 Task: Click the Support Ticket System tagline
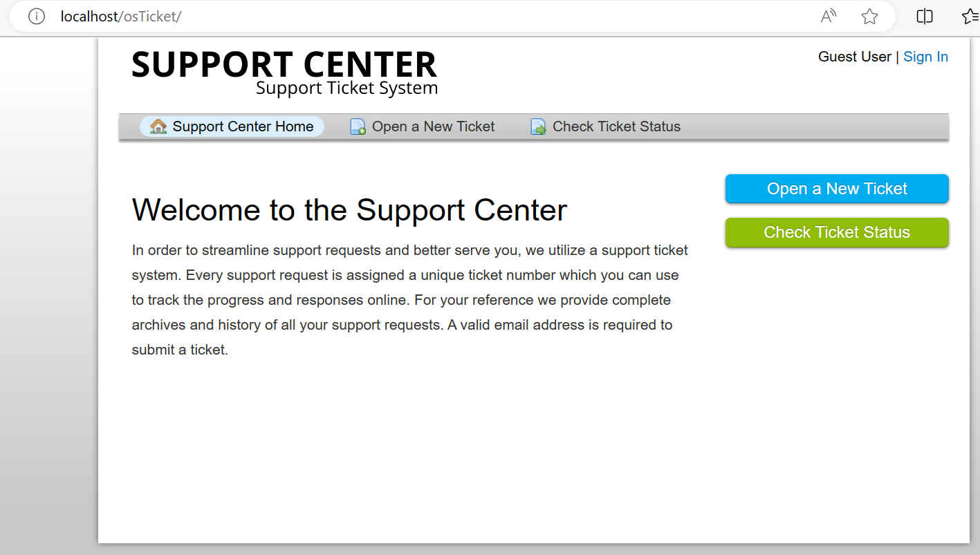click(x=346, y=88)
